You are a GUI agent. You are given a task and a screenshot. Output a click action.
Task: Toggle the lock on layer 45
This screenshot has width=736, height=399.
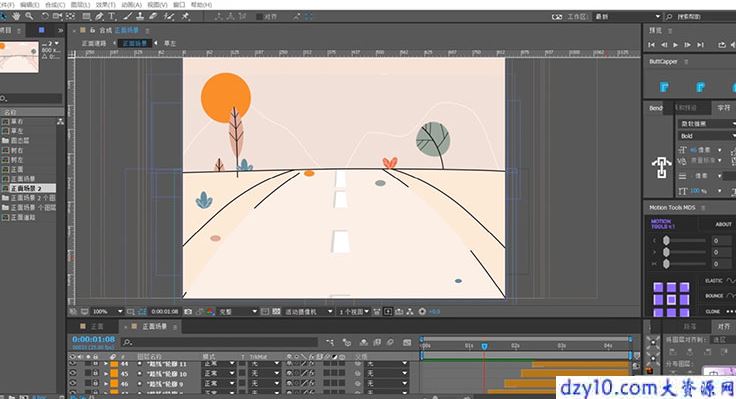(x=95, y=374)
